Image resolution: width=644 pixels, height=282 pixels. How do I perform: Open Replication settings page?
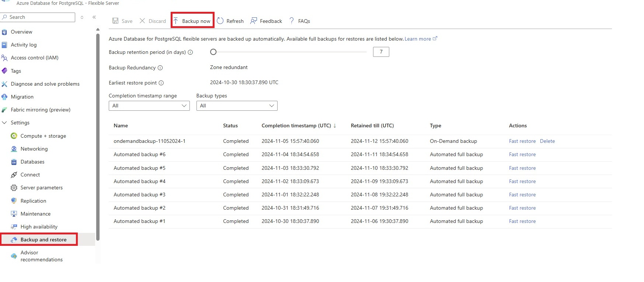[x=34, y=201]
